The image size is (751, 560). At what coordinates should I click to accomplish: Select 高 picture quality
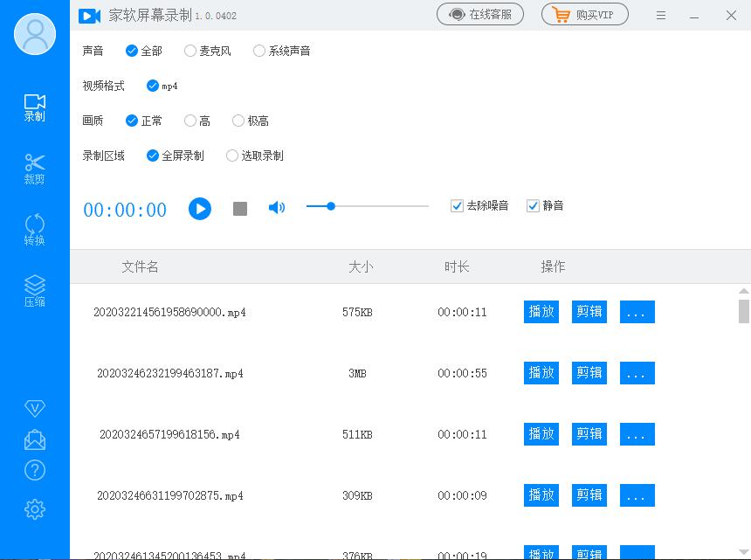[x=196, y=121]
